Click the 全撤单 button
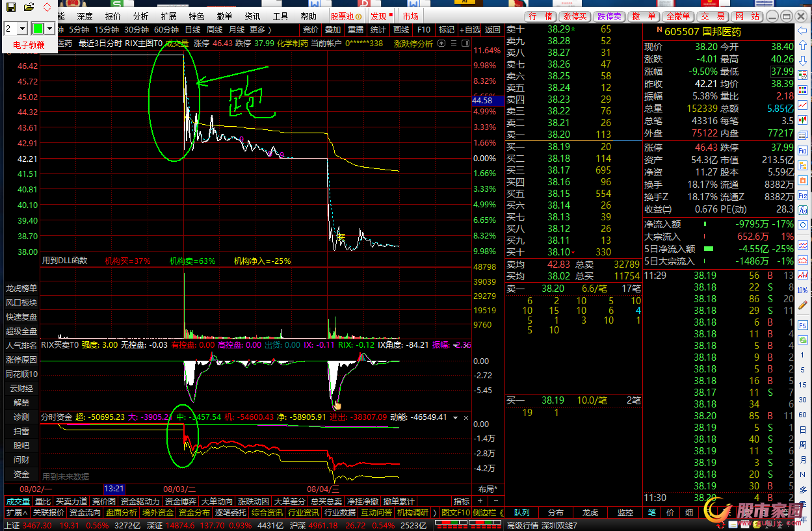 click(678, 16)
